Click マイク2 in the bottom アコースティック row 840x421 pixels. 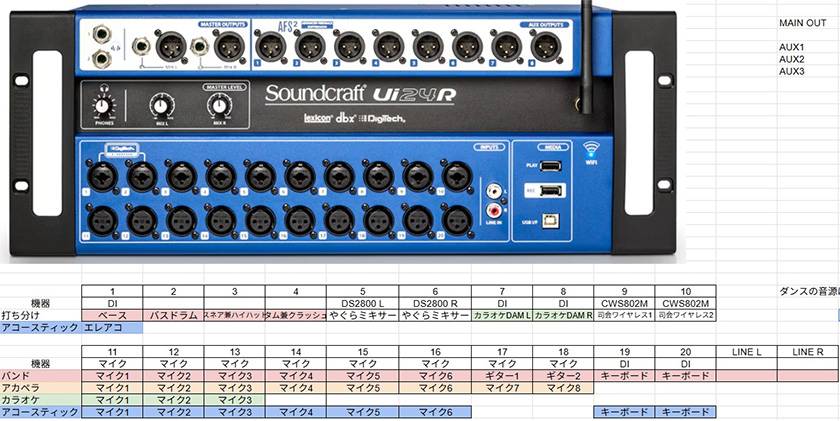tap(173, 412)
